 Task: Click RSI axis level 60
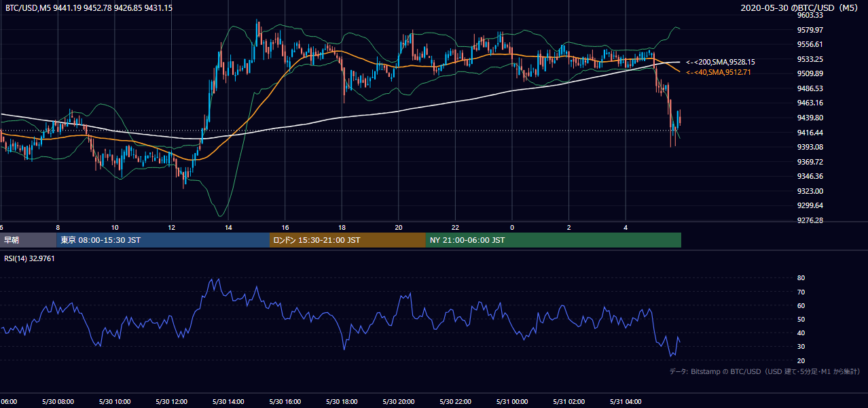pos(801,305)
